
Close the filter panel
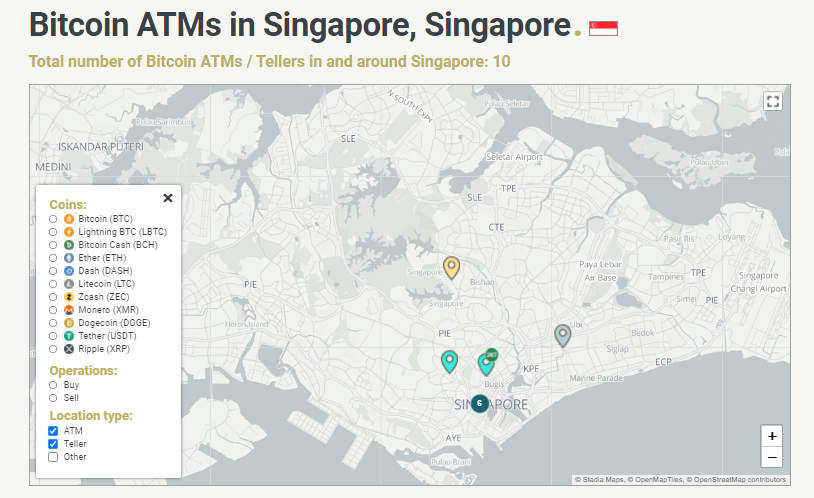click(x=168, y=198)
